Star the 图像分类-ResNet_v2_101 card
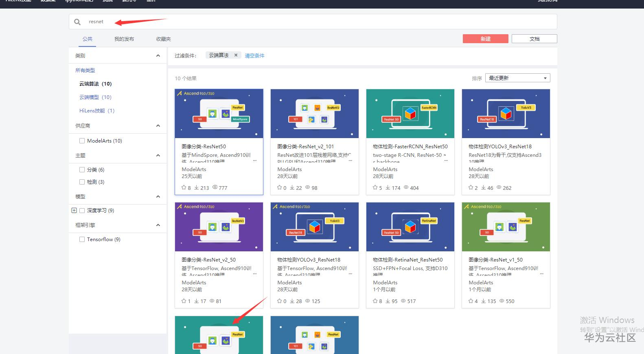 tap(279, 188)
